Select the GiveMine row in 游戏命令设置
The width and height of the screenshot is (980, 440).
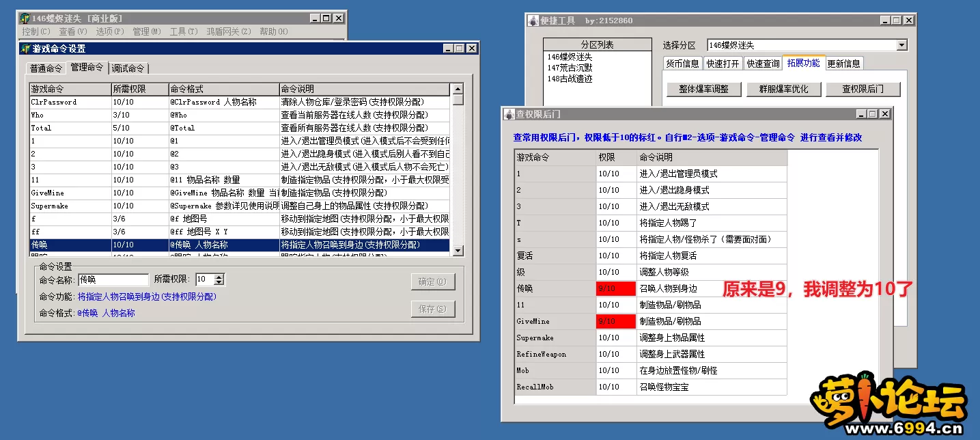click(x=240, y=193)
